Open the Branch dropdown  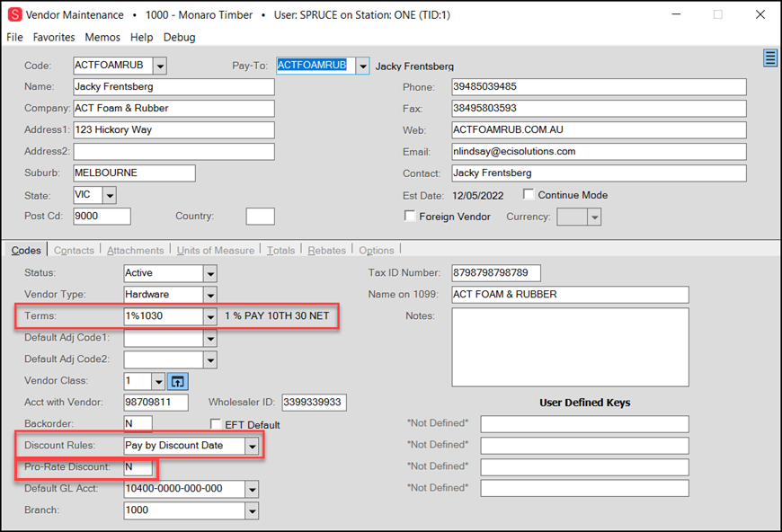pos(252,510)
